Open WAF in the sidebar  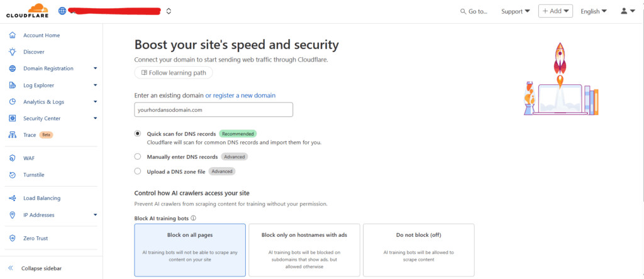click(x=29, y=158)
